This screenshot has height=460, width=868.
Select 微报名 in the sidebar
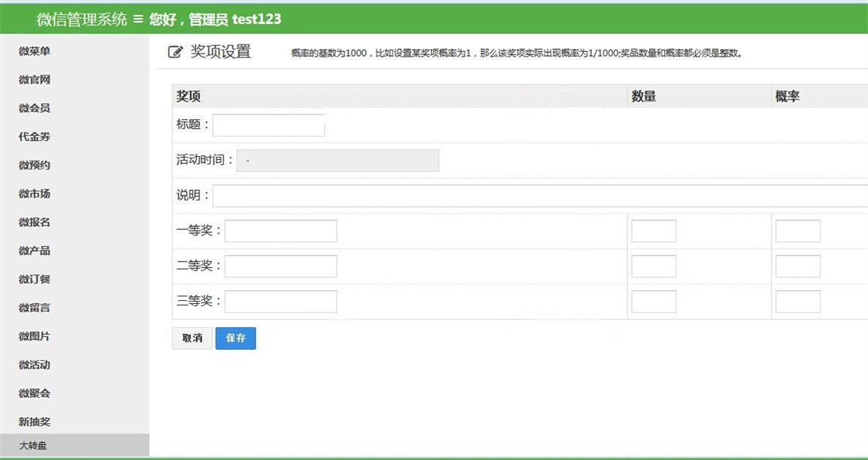click(x=34, y=222)
